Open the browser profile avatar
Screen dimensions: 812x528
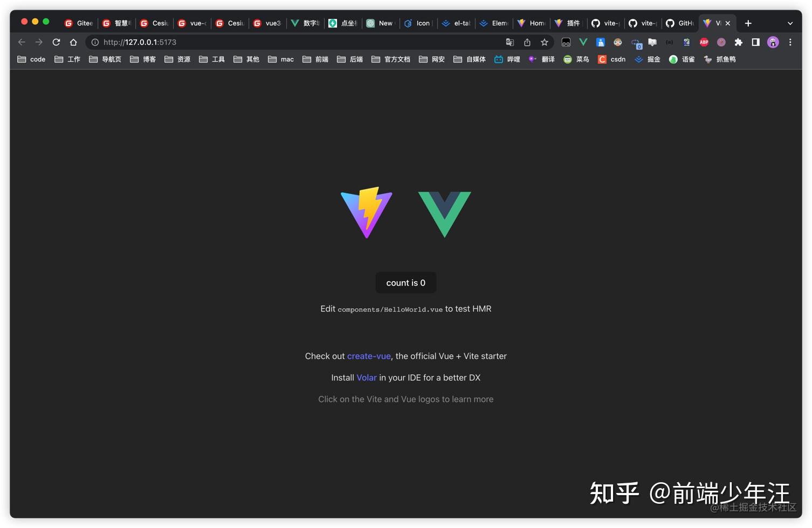pyautogui.click(x=773, y=42)
